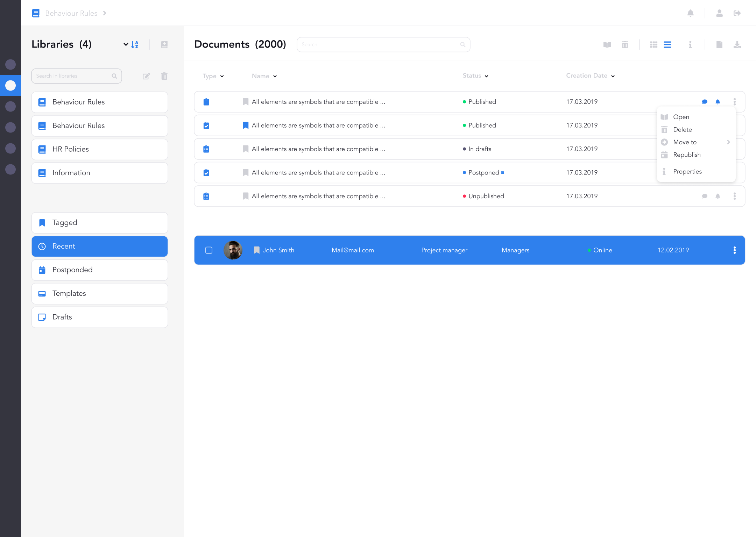Switch to grid view icon
This screenshot has height=537, width=756.
pos(653,44)
